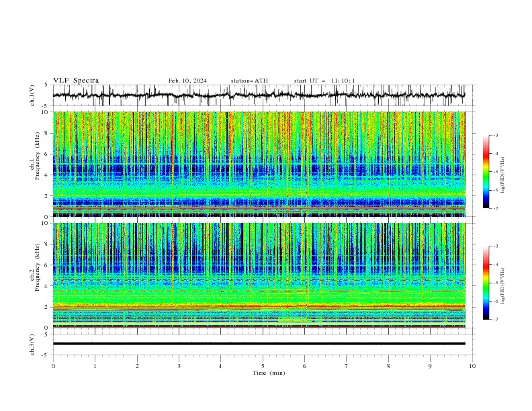Click the "ch.1(V)" axis label

32,95
